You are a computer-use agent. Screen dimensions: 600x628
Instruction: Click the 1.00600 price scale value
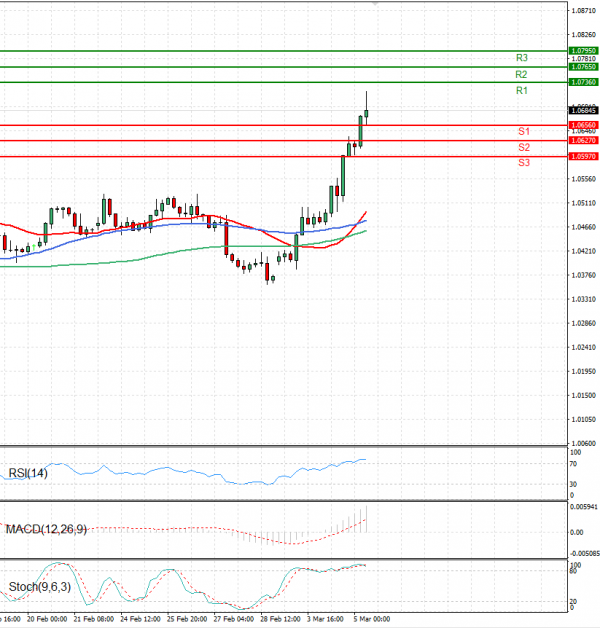[x=584, y=443]
